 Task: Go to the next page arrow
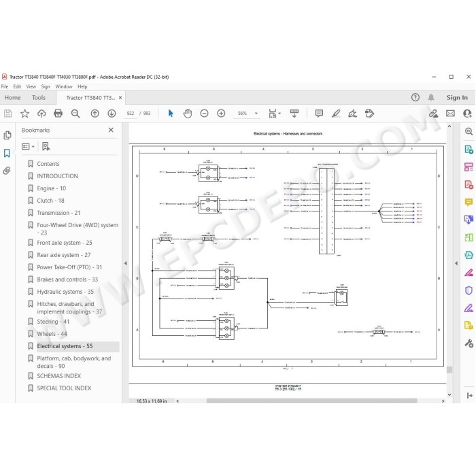[x=112, y=114]
